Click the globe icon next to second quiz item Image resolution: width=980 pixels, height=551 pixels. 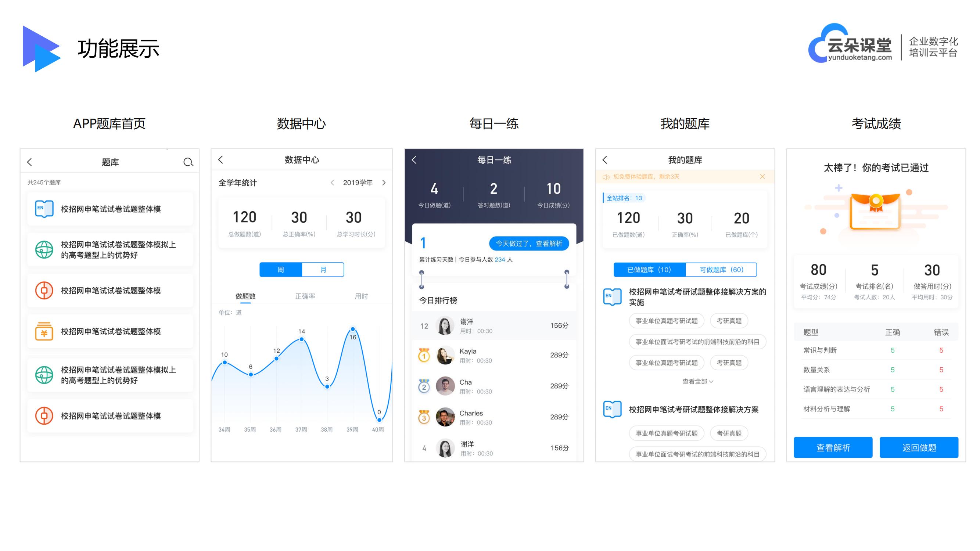42,248
